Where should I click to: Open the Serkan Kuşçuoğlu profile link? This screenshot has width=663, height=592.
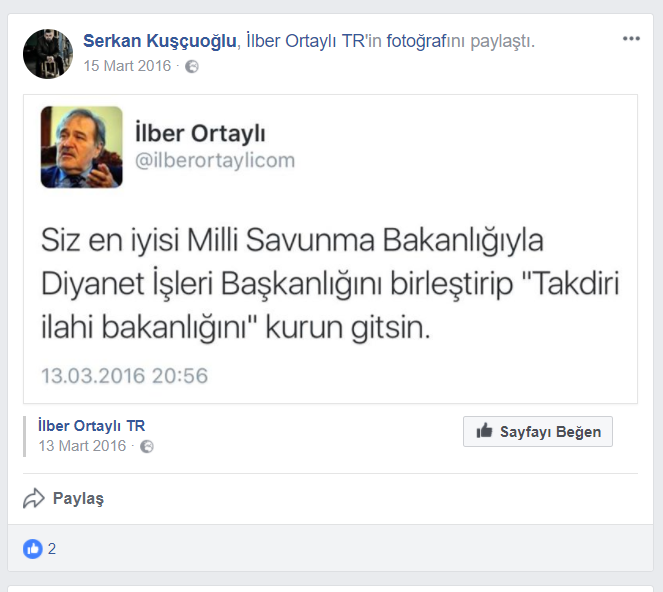pos(160,41)
